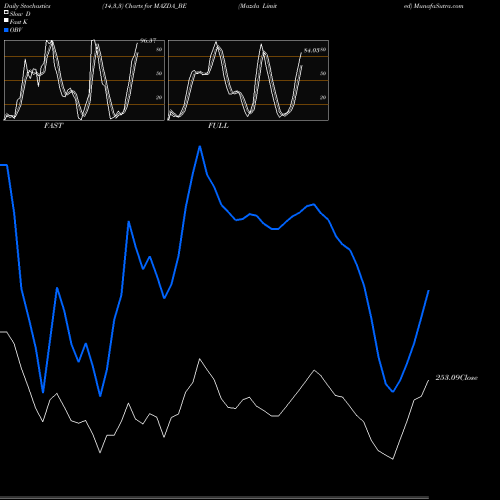Click the FAST stochastic chart thumbnail

click(x=84, y=80)
